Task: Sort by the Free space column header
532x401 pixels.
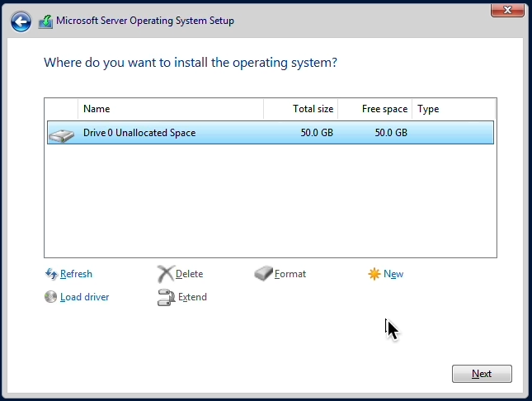Action: 375,109
